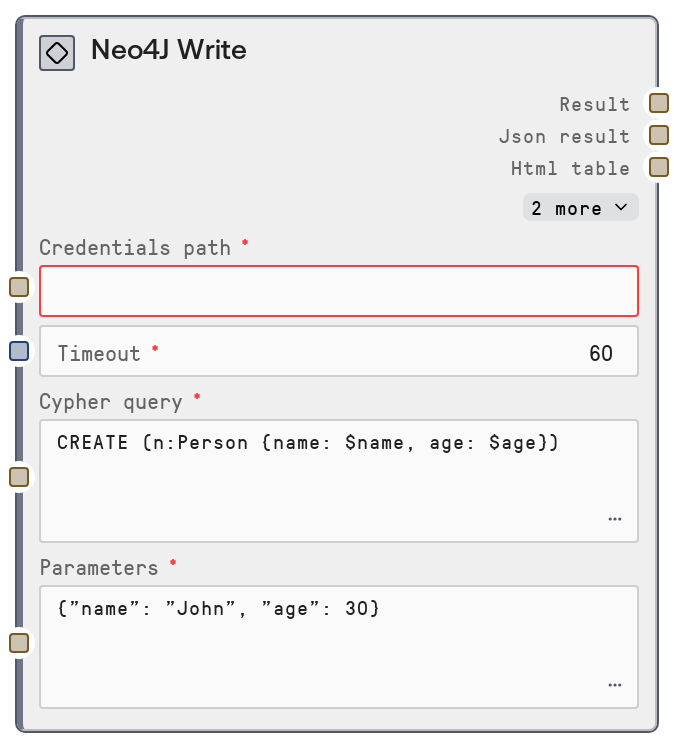
Task: Click the Timeout value 60
Action: (600, 353)
